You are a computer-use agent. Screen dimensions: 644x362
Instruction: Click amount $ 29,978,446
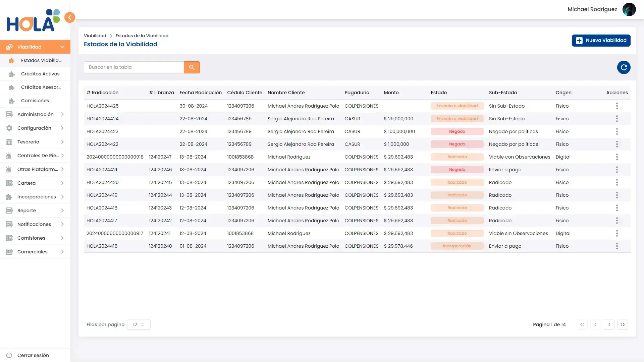point(398,246)
